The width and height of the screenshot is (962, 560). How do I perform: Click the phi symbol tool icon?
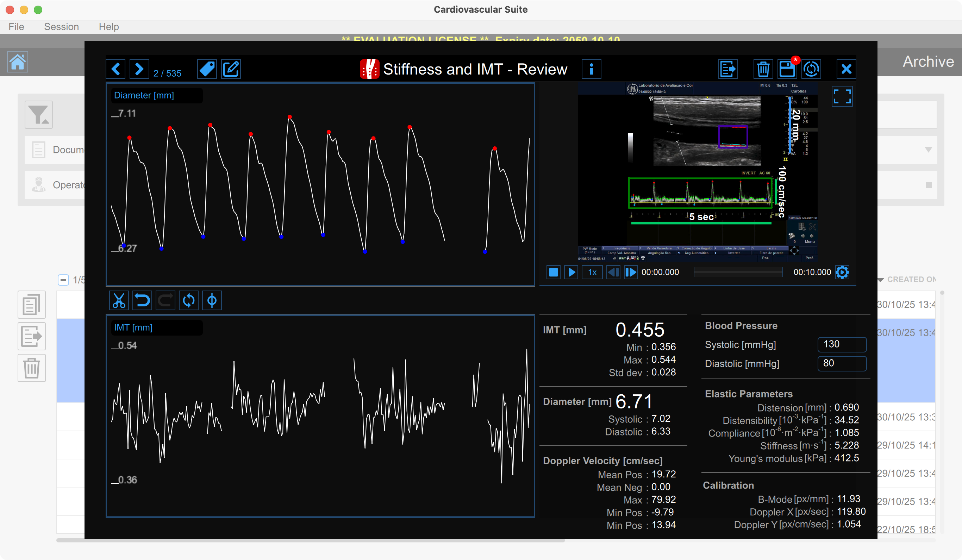coord(212,301)
